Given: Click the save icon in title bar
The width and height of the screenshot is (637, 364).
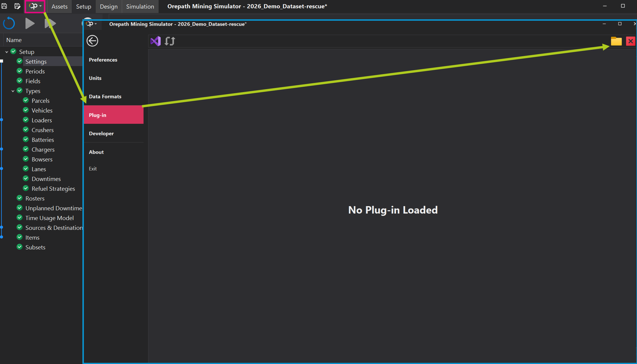Looking at the screenshot, I should pos(4,6).
